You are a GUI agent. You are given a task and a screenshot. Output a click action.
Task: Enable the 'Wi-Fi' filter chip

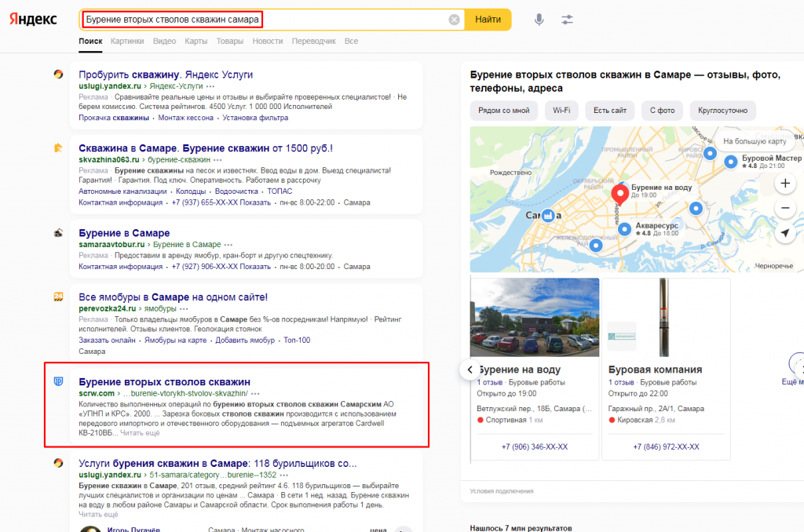click(x=561, y=110)
